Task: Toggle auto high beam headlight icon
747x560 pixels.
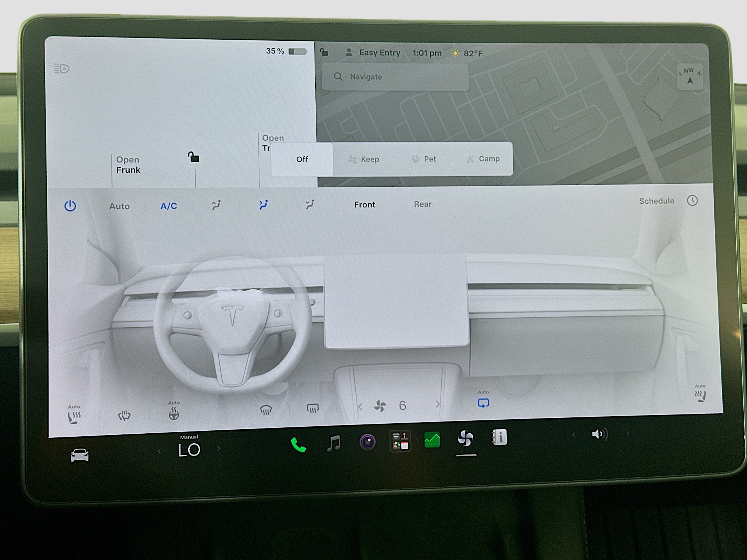Action: click(62, 69)
